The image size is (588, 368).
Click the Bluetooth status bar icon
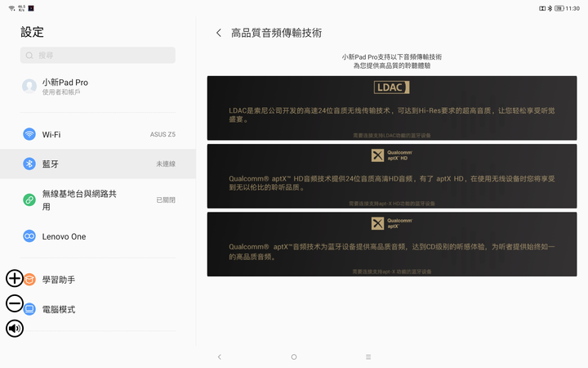tap(550, 8)
